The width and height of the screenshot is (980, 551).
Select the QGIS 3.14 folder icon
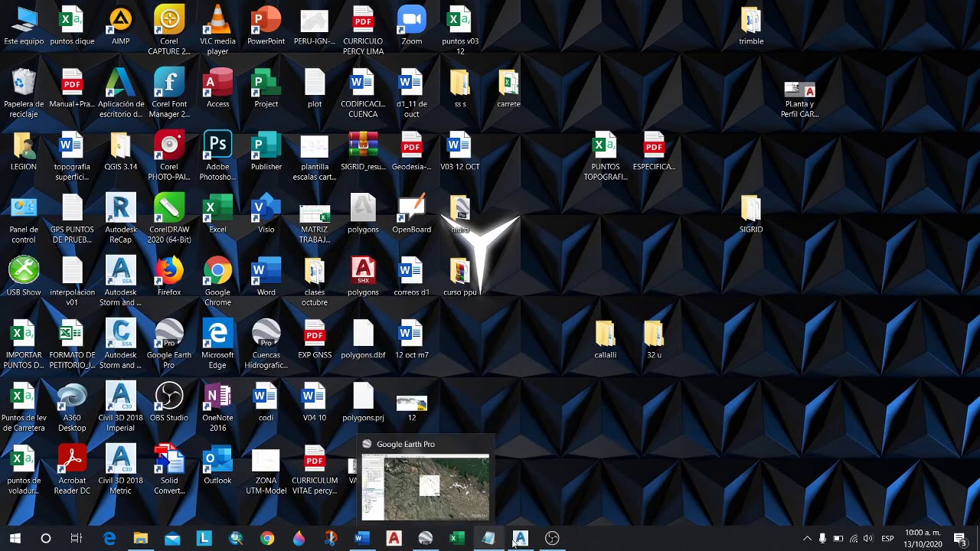click(x=120, y=152)
